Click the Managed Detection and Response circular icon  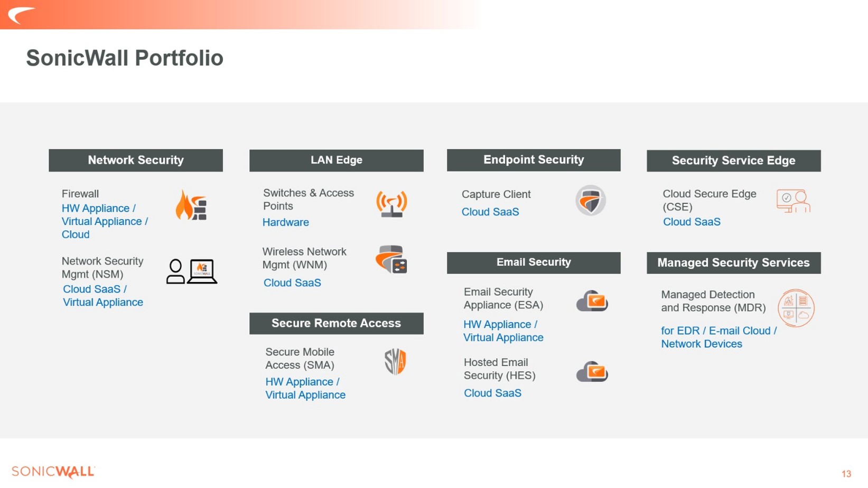pos(796,308)
